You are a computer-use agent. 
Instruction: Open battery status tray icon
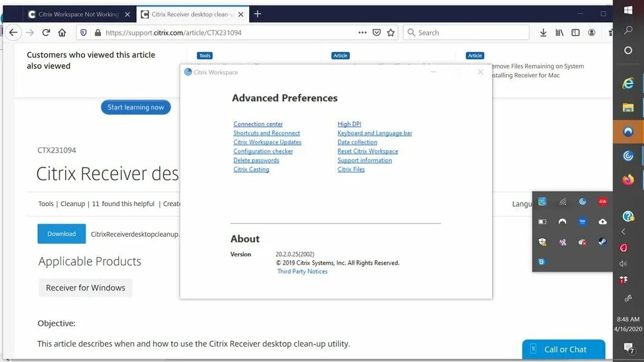[542, 222]
